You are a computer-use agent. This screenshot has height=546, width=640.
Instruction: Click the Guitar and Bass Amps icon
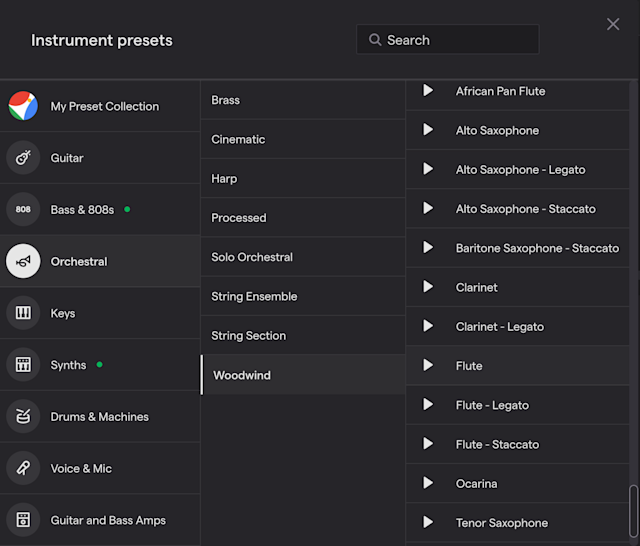[23, 520]
